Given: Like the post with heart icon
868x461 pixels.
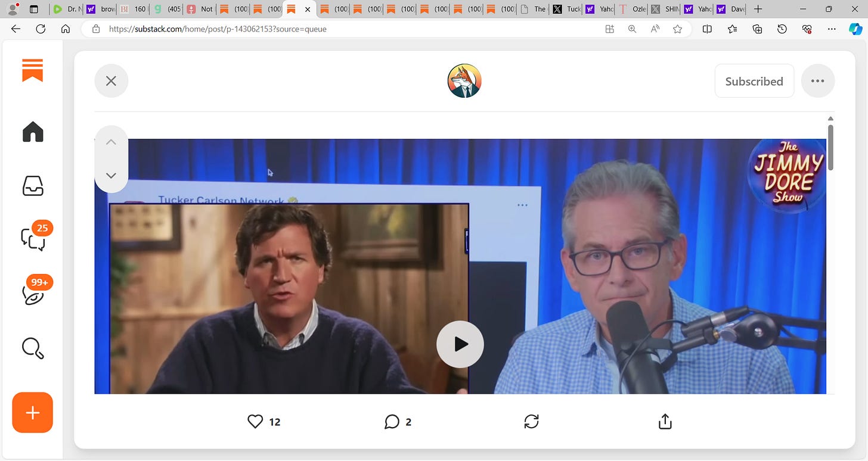Looking at the screenshot, I should point(255,422).
